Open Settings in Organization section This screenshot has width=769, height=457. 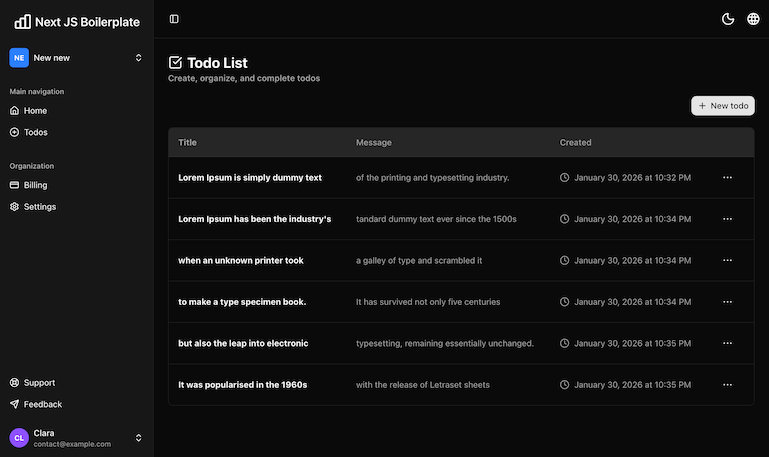pyautogui.click(x=39, y=207)
